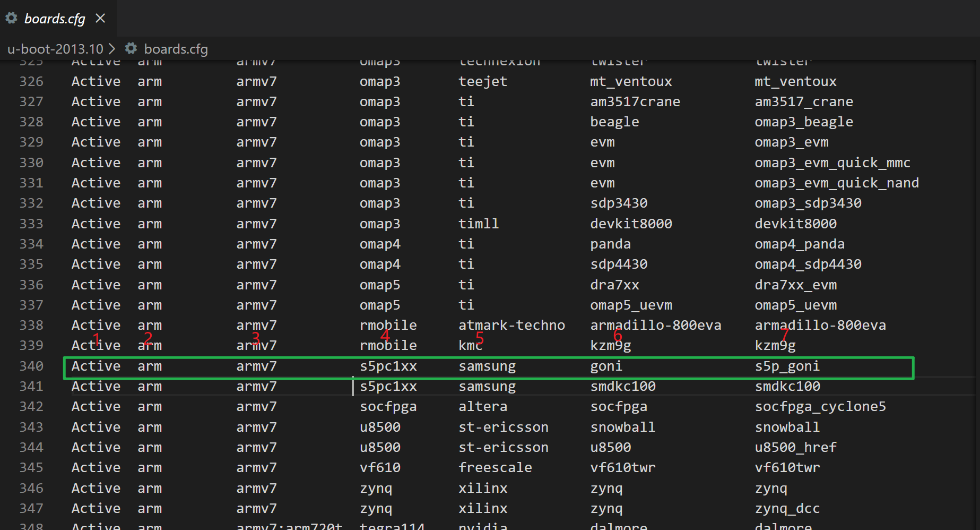
Task: Click 'omap4_panda' on line 334
Action: coord(800,244)
